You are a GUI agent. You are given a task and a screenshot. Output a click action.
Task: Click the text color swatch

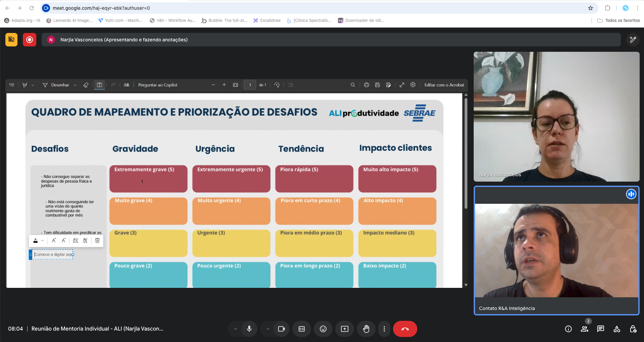point(36,240)
